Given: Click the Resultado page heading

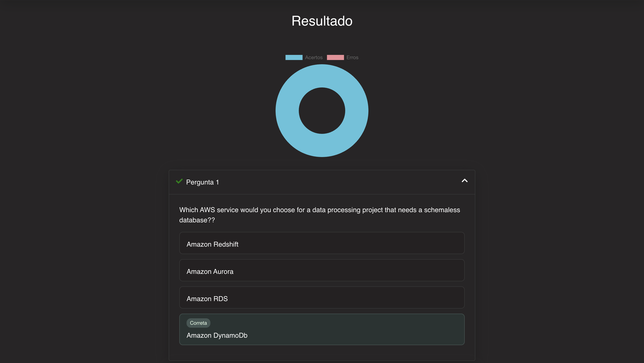Looking at the screenshot, I should pos(322,21).
